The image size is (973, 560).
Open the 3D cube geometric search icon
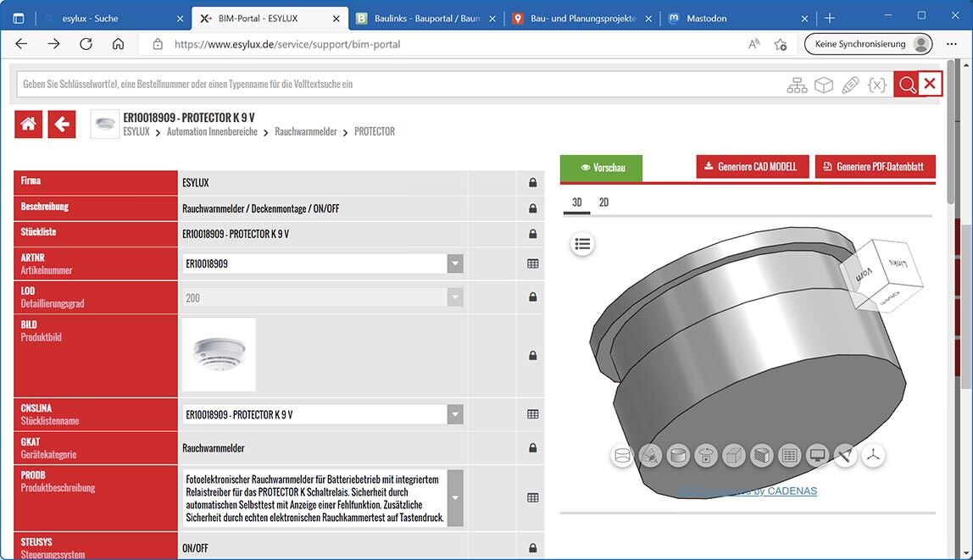click(x=824, y=85)
